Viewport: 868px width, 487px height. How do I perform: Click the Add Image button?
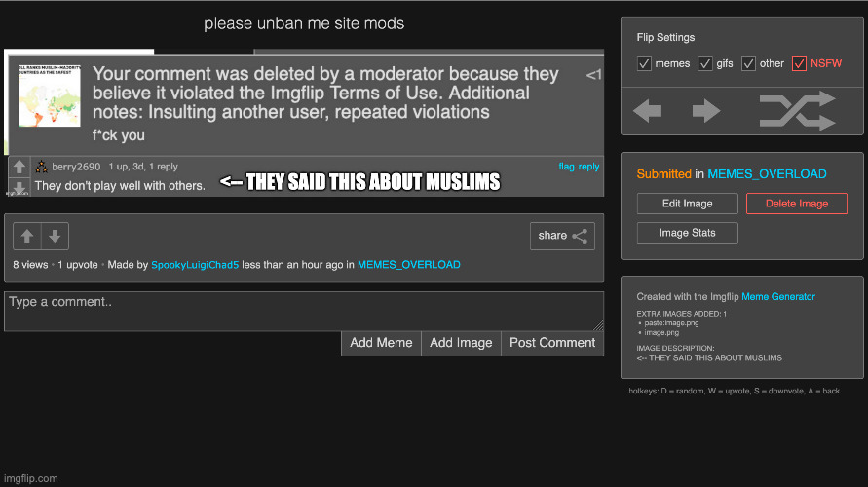pos(461,343)
